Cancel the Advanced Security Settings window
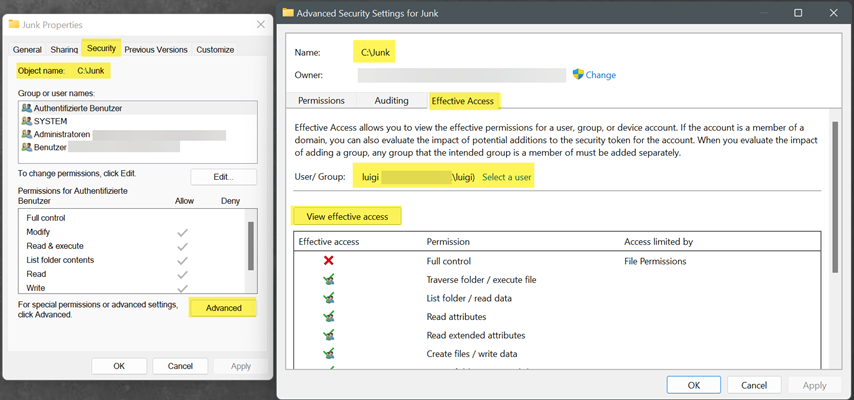Viewport: 854px width, 400px height. [754, 385]
